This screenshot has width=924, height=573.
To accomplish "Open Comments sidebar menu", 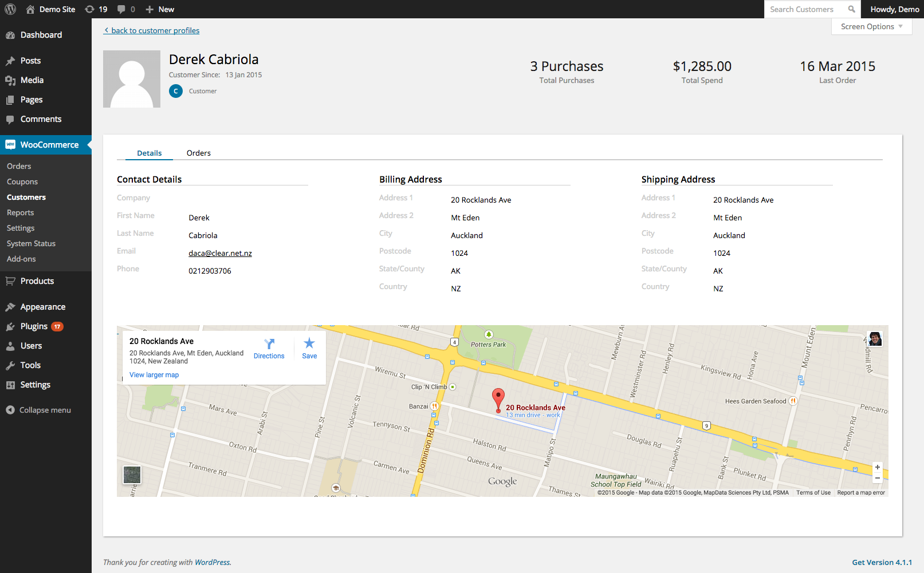I will click(x=46, y=119).
